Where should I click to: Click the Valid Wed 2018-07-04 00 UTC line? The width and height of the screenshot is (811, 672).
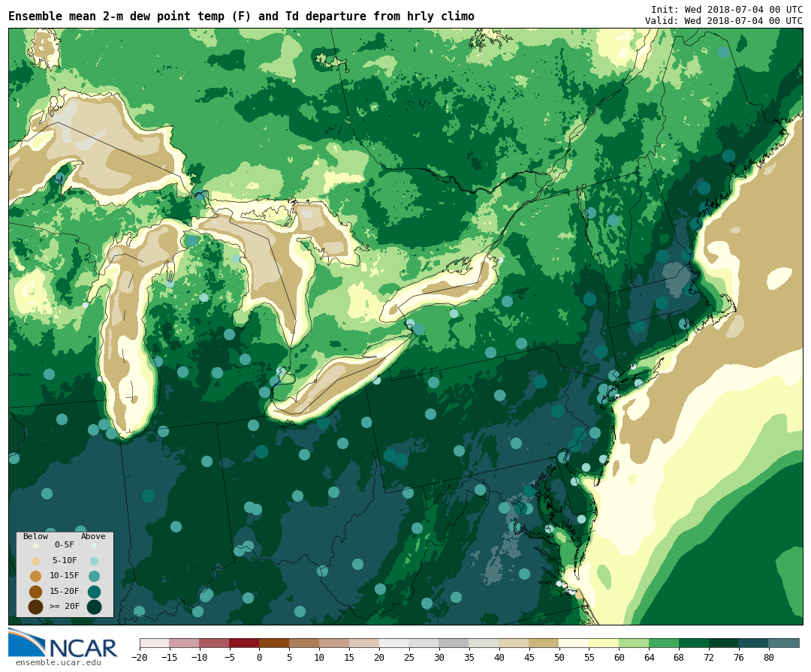tap(724, 21)
